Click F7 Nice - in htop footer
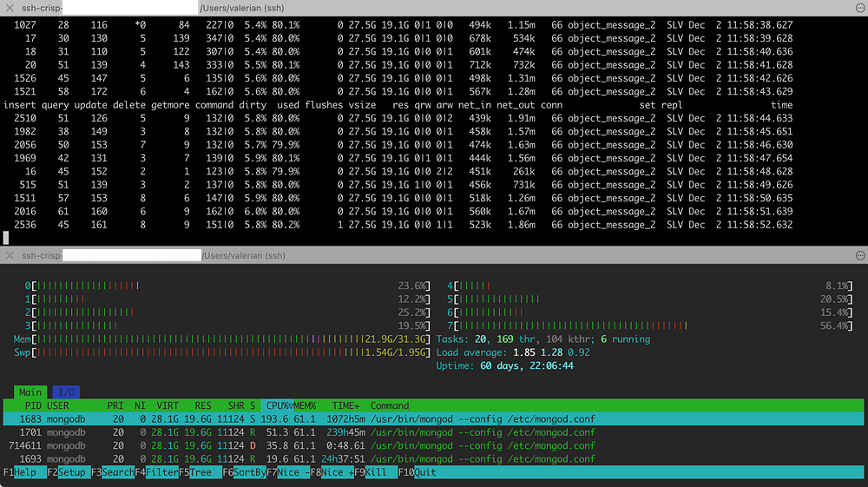Viewport: 868px width, 487px height. coord(288,472)
